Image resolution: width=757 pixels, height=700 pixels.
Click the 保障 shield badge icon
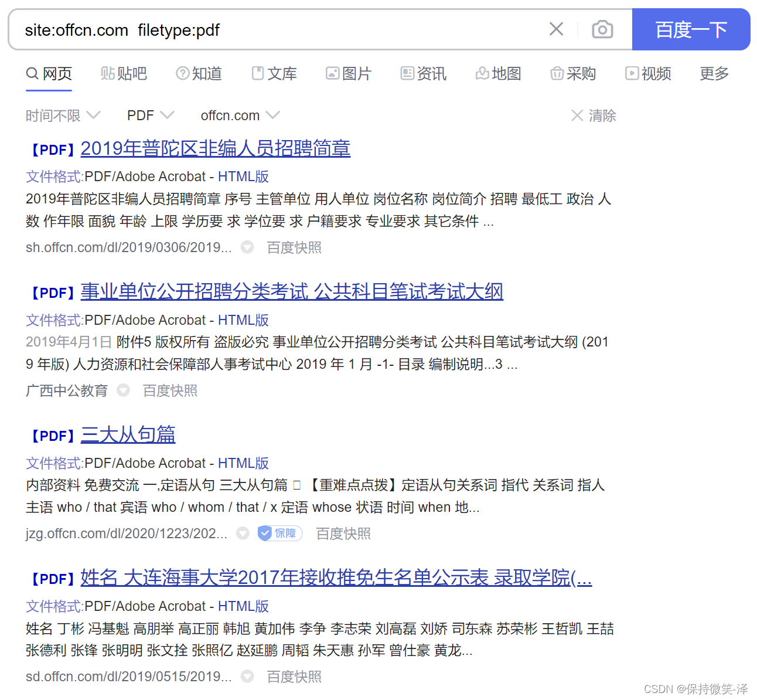click(280, 533)
